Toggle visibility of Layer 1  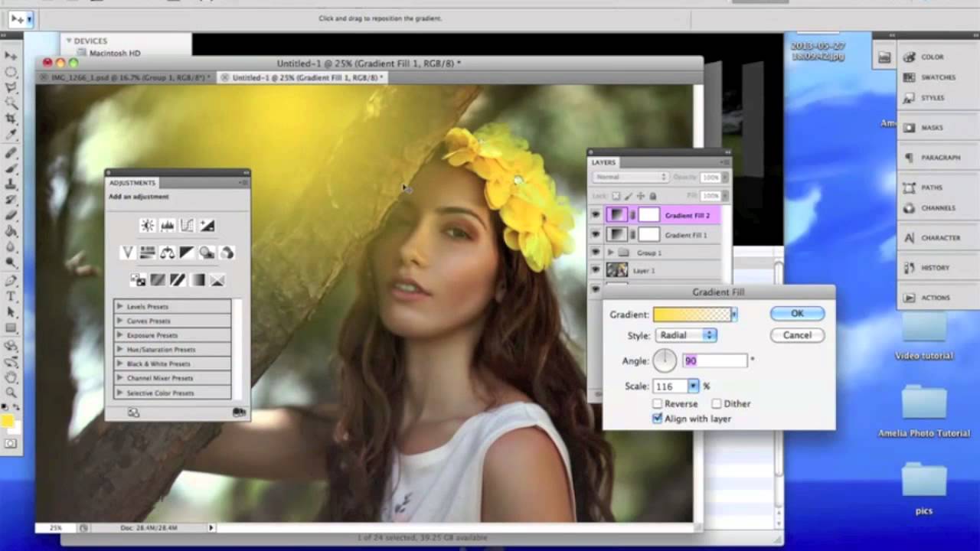[596, 270]
